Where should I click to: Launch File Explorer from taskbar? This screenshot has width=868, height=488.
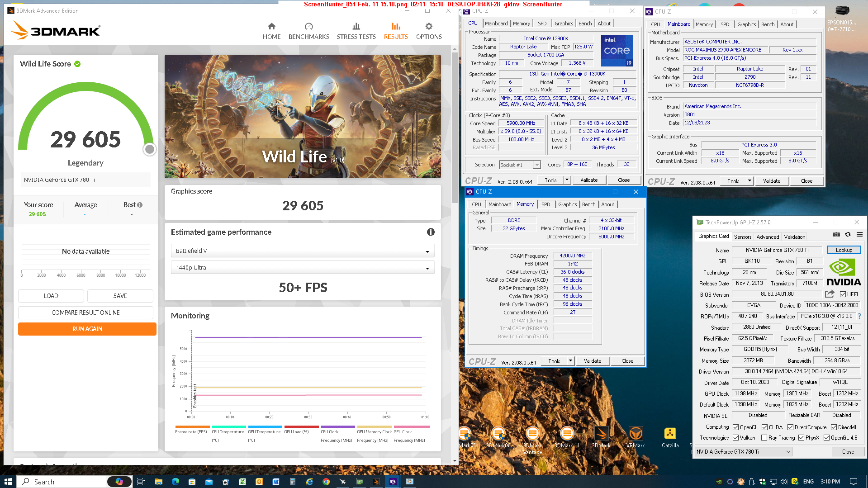(158, 482)
